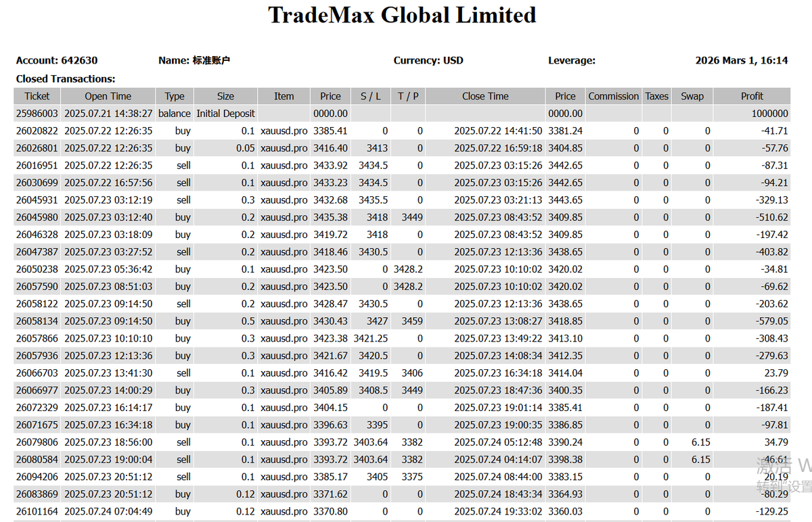
Task: Select ticket number 26058122
Action: (37, 304)
